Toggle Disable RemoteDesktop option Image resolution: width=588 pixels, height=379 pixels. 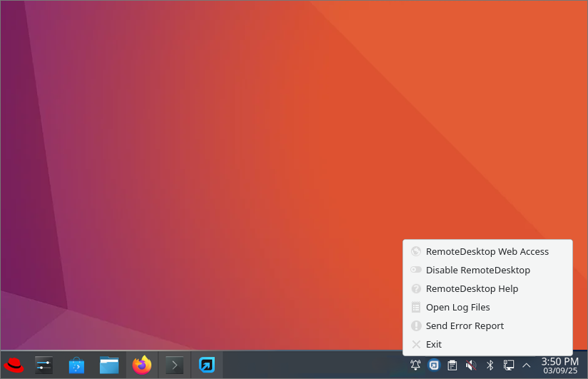click(x=477, y=270)
